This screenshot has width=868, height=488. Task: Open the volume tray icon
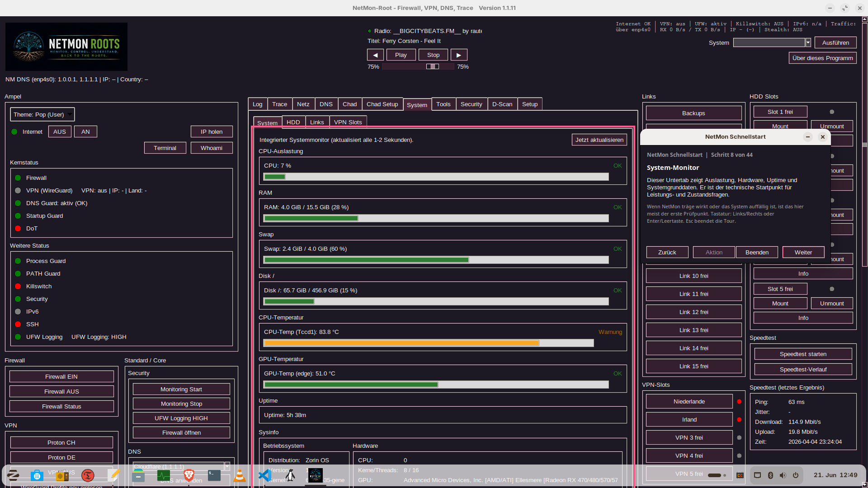783,475
